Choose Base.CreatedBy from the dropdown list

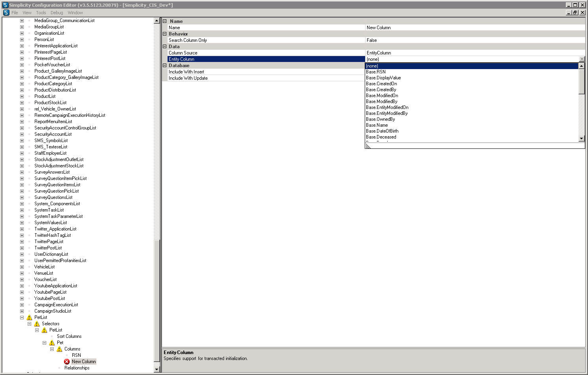(x=471, y=90)
